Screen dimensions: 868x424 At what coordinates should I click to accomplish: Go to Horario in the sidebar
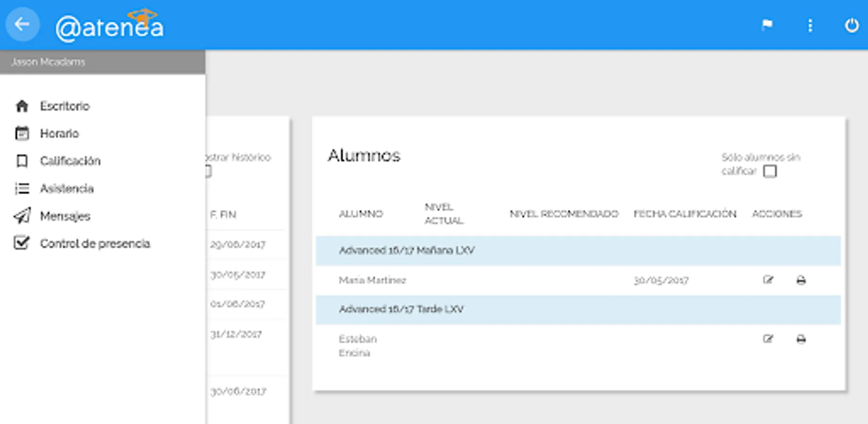coord(59,133)
